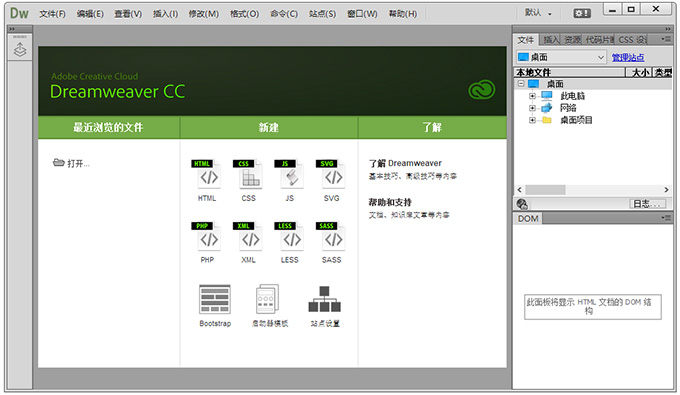Open the 默认 workspace dropdown
Screen dimensions: 680x395
coord(538,13)
